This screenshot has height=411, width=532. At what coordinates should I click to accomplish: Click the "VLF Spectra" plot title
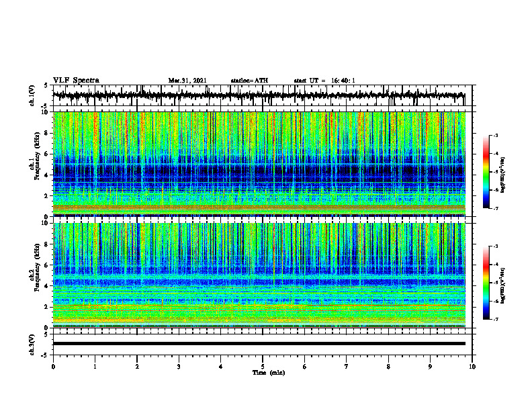coord(76,81)
